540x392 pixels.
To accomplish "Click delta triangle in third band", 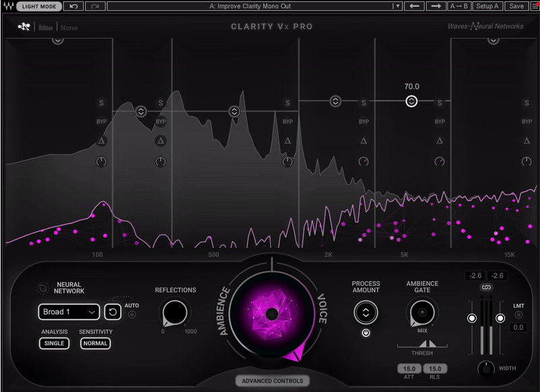I will point(288,141).
